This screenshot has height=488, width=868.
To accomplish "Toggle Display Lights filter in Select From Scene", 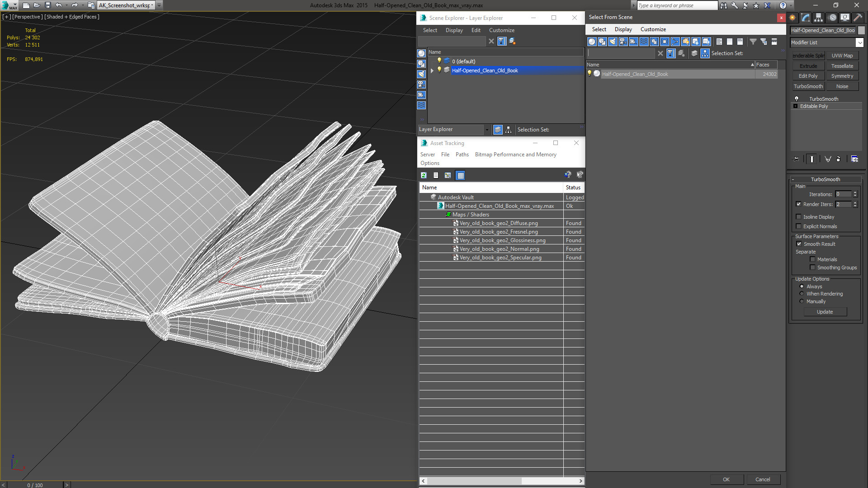I will coord(613,42).
